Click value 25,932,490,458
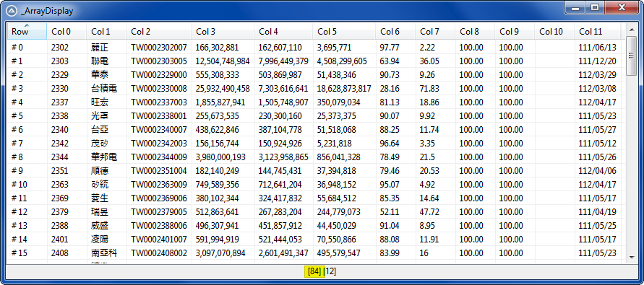 pyautogui.click(x=222, y=89)
